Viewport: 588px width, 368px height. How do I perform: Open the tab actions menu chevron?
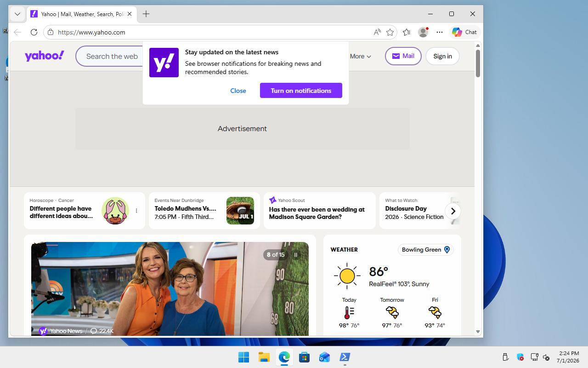pyautogui.click(x=17, y=14)
